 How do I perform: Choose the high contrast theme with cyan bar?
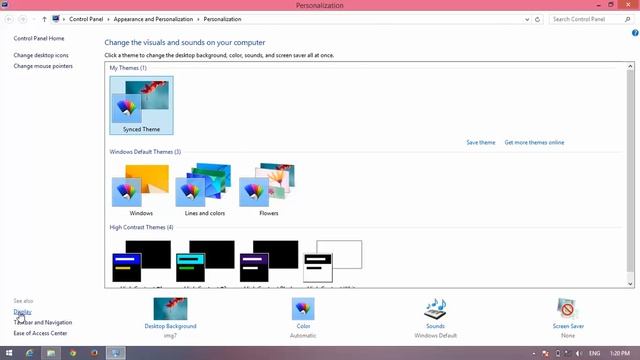point(205,261)
